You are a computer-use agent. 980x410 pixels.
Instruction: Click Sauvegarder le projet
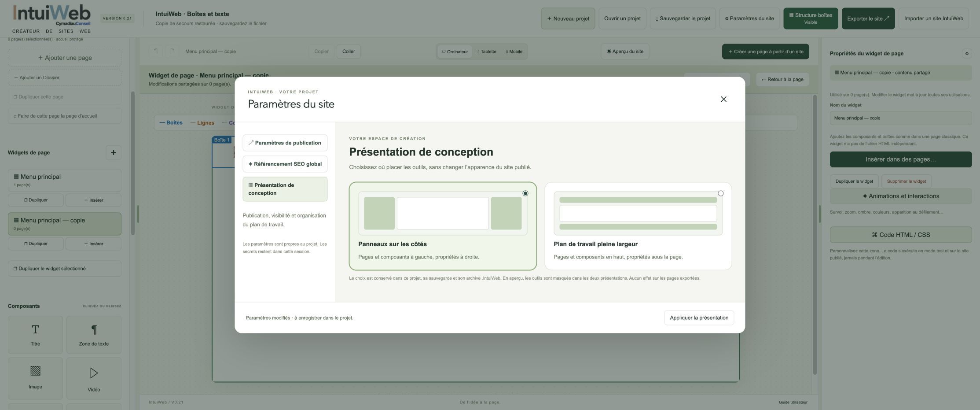click(683, 18)
